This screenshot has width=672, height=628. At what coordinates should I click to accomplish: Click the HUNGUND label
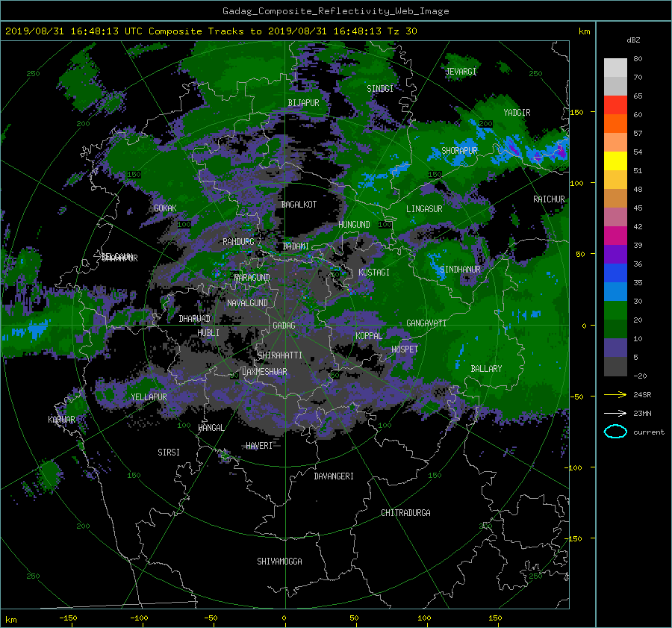point(354,225)
